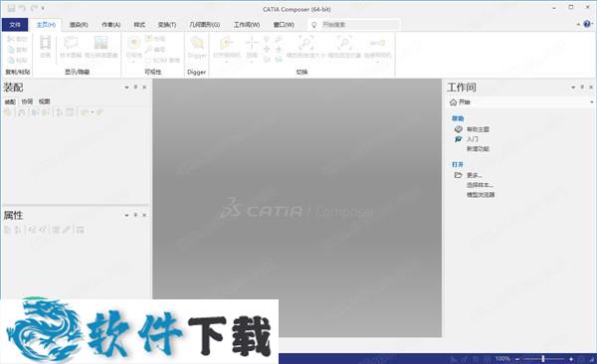Select the 装配 tab in assembly panel
Image resolution: width=597 pixels, height=364 pixels.
pos(10,101)
